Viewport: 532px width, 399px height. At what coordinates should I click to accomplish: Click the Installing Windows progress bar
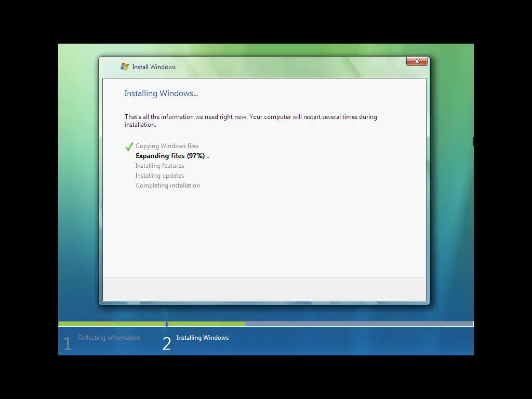pos(320,324)
